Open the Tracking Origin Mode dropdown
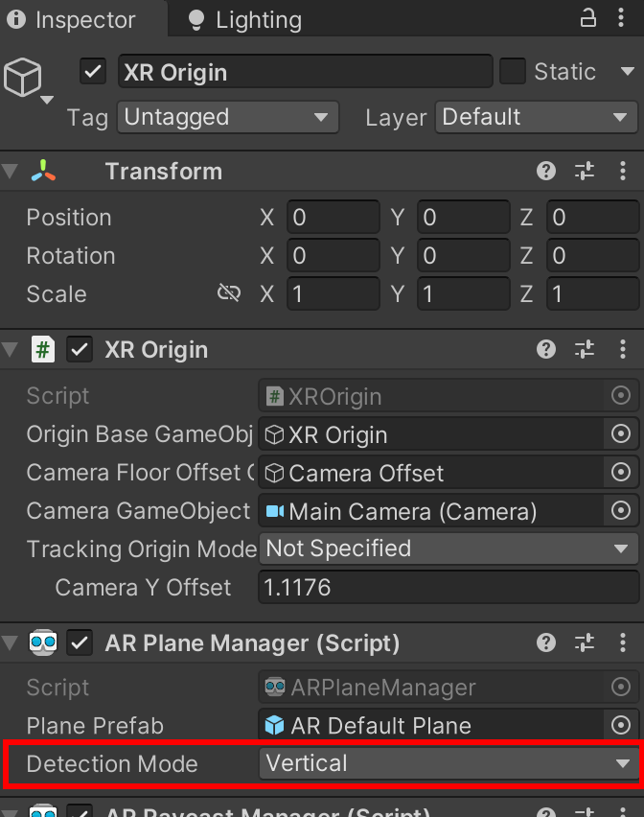Image resolution: width=644 pixels, height=817 pixels. (x=447, y=549)
